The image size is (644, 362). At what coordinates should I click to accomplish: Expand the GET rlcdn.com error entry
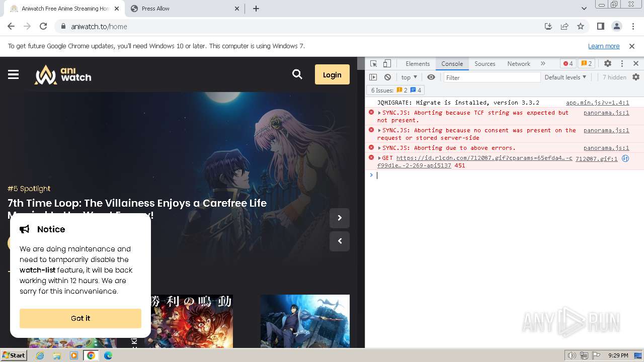pos(379,158)
